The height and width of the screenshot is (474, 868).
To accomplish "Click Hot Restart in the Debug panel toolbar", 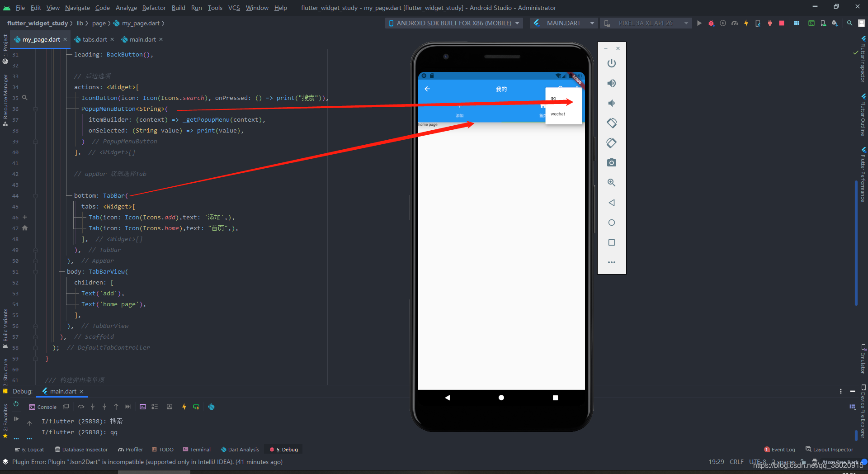I will click(196, 407).
